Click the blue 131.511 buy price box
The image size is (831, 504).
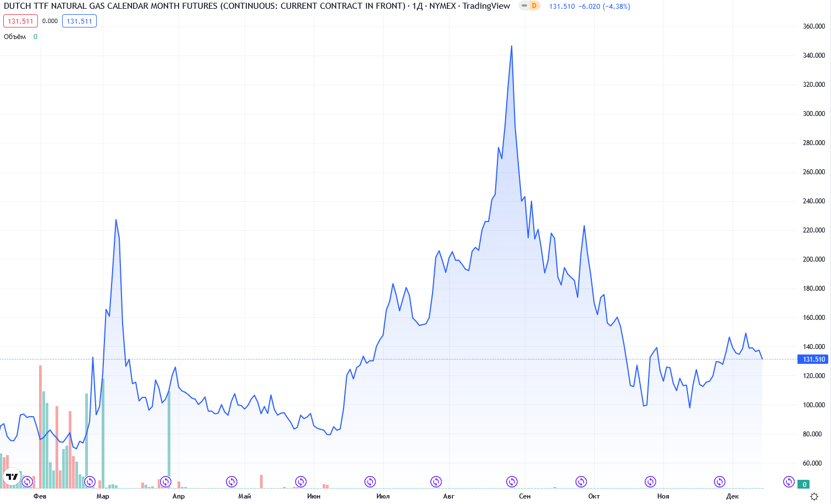click(79, 21)
